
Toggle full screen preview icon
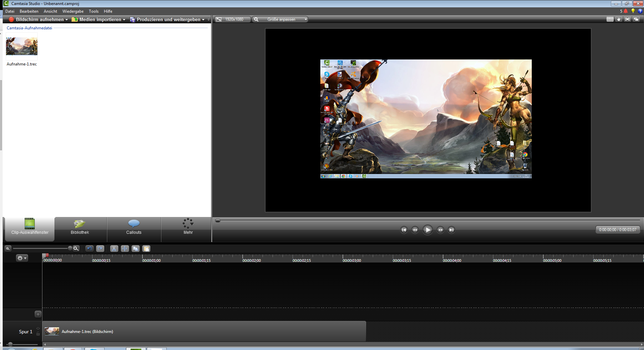pos(628,19)
